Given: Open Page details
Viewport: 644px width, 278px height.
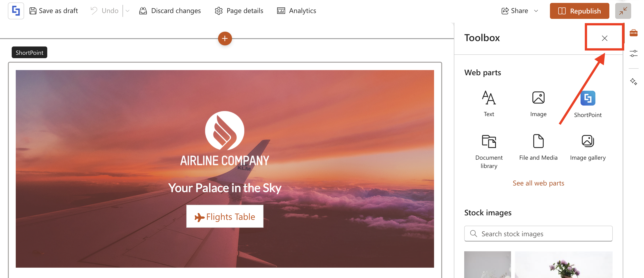Looking at the screenshot, I should (x=239, y=11).
